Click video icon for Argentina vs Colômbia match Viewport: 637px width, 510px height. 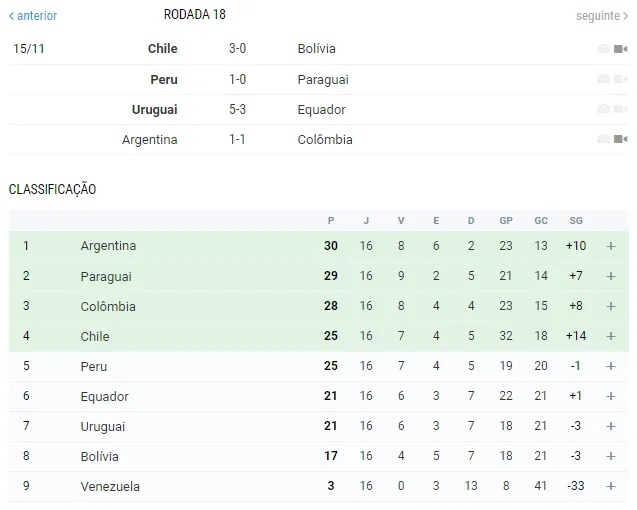[620, 139]
